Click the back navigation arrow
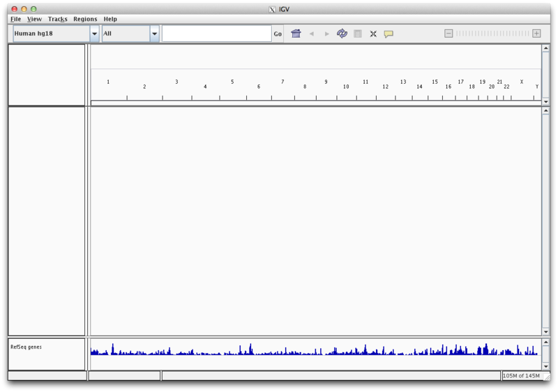The height and width of the screenshot is (392, 558). pyautogui.click(x=311, y=33)
